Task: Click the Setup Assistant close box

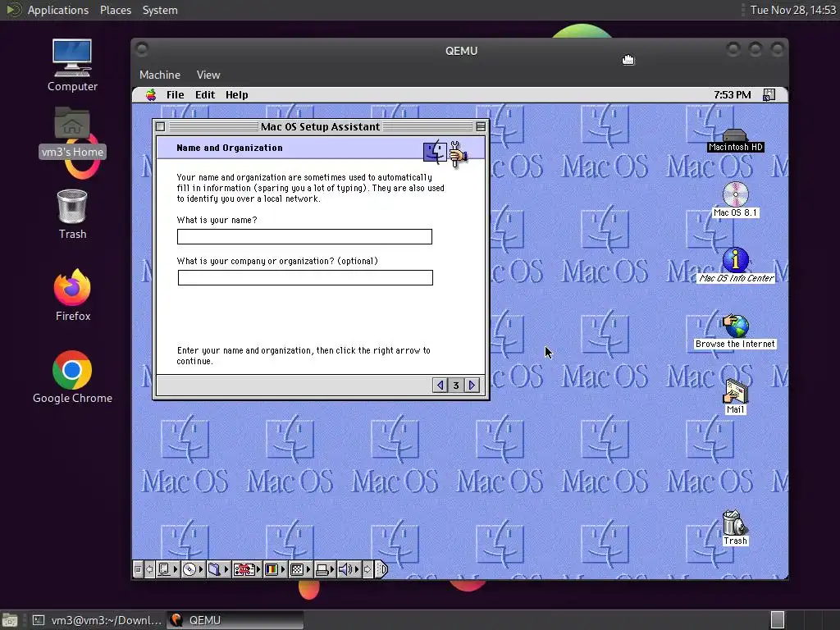Action: tap(160, 127)
